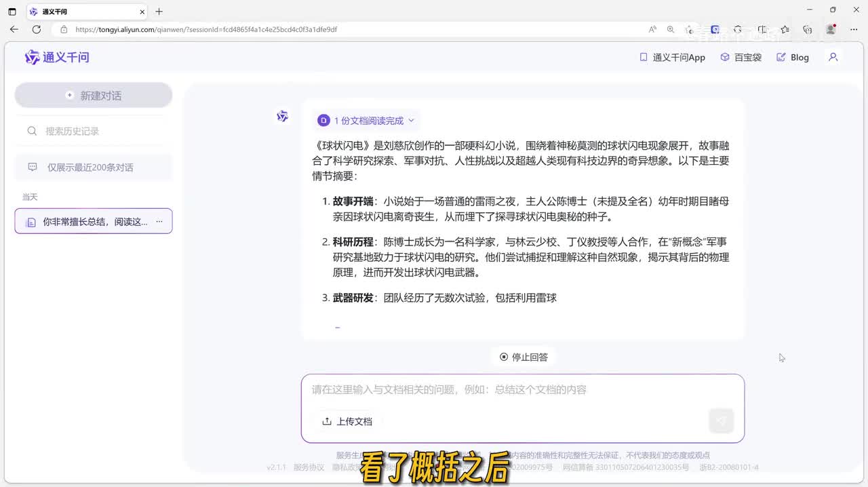The image size is (868, 487).
Task: Open the tab actions menu button
Action: [12, 12]
